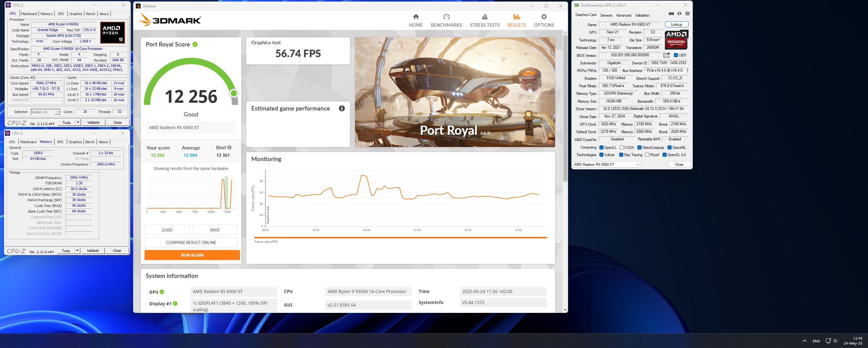Open the Socket #1 selection dropdown in CPU-Z

coord(45,112)
